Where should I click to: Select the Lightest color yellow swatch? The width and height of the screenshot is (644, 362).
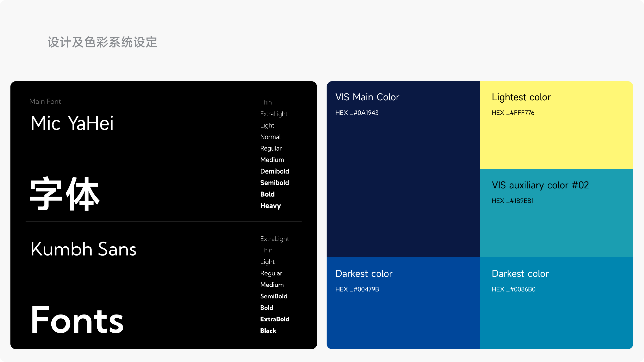[556, 140]
